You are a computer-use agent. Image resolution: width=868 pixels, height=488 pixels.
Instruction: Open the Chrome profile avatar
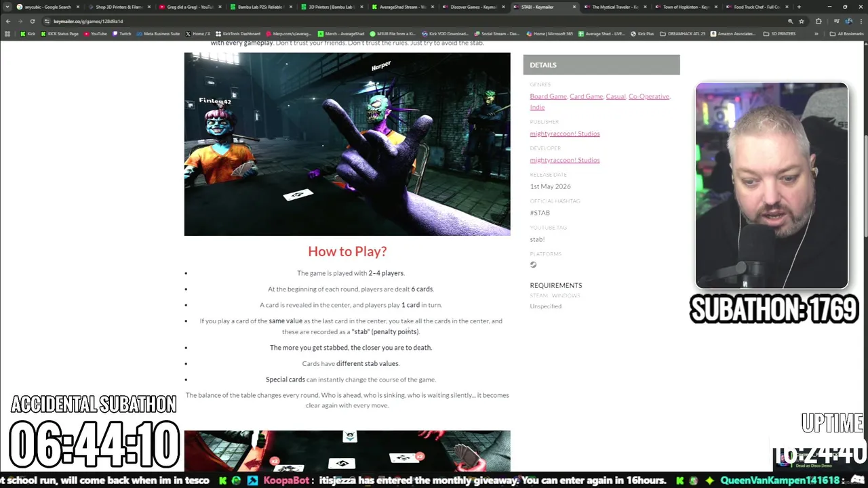[848, 21]
